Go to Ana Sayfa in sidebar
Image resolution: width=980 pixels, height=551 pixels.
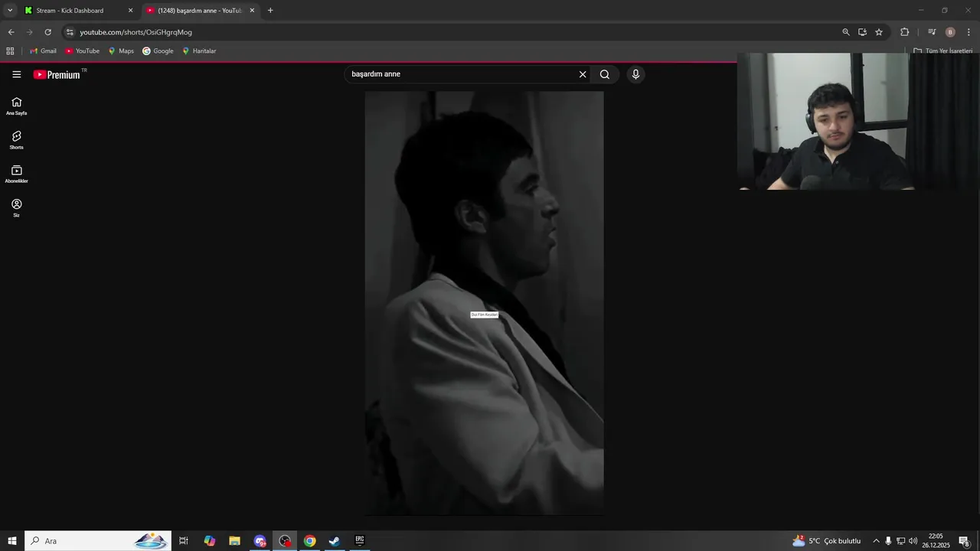point(16,106)
